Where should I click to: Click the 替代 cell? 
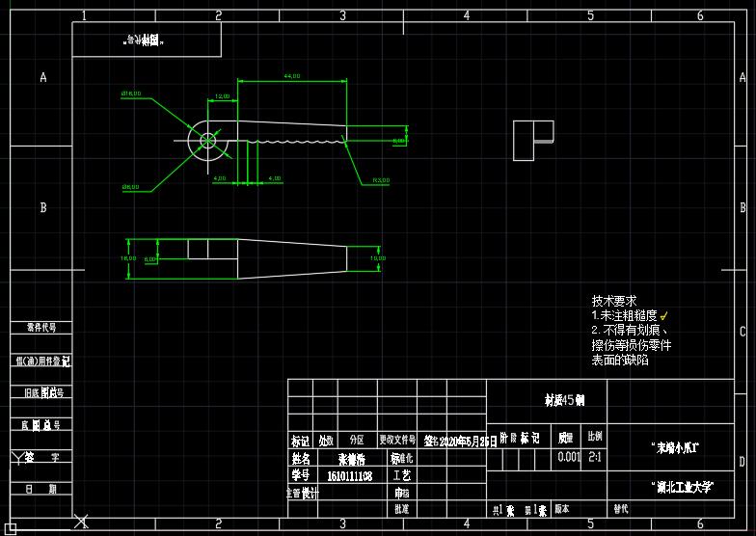tap(621, 509)
